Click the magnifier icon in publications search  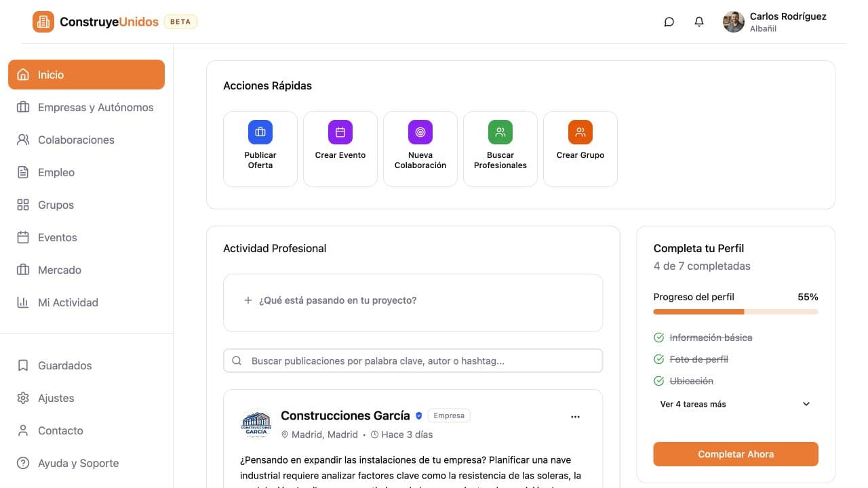pyautogui.click(x=237, y=361)
